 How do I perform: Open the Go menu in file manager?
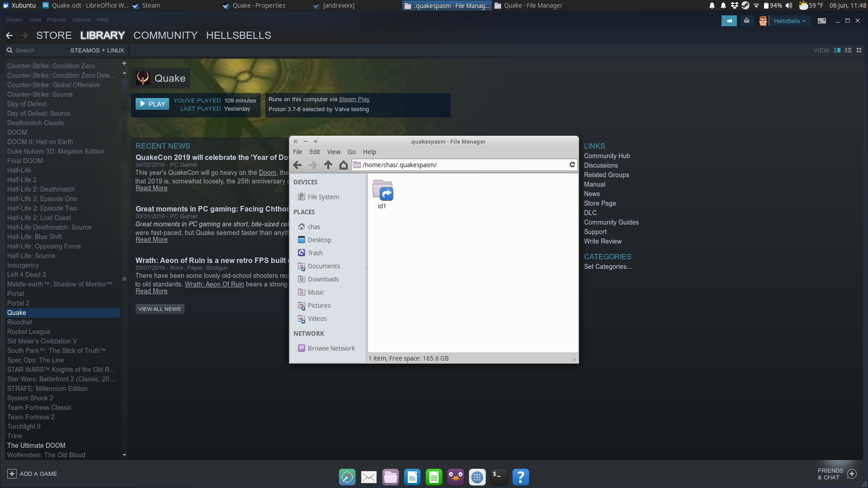(351, 152)
